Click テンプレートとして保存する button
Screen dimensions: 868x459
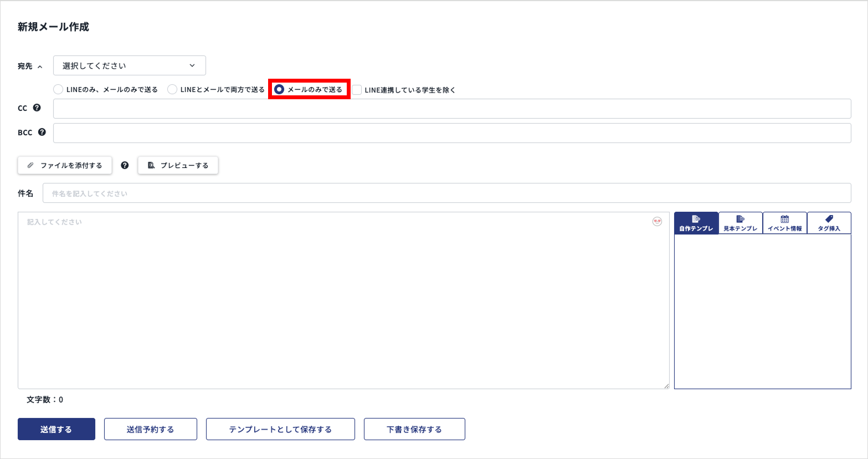click(280, 429)
